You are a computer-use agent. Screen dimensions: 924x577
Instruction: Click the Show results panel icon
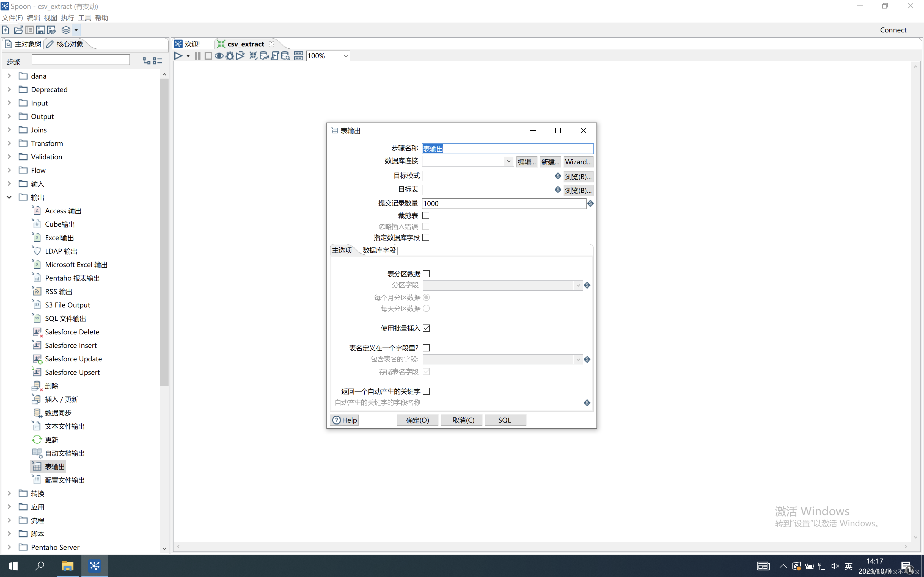click(x=299, y=56)
